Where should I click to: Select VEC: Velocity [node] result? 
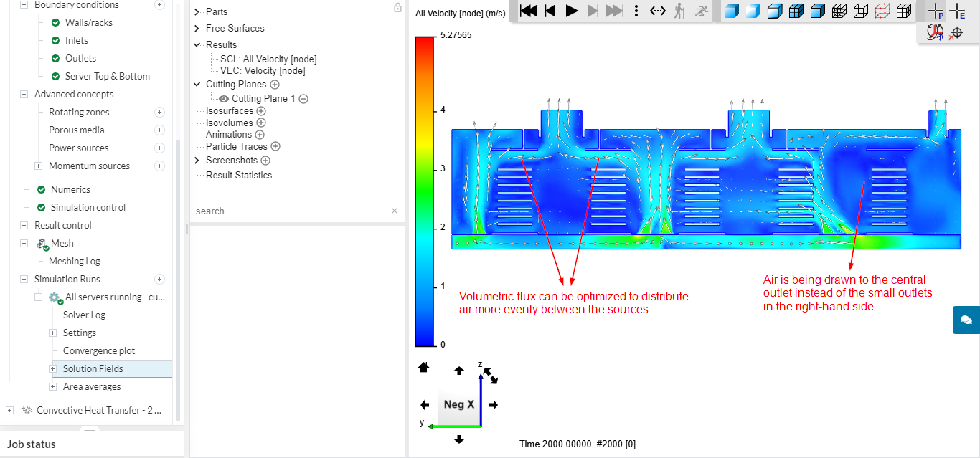(263, 70)
